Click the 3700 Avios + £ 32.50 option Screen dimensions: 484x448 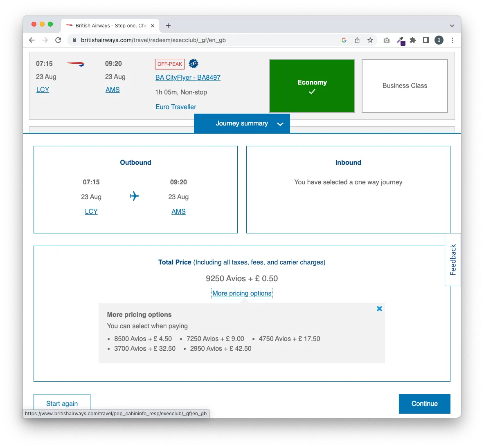(x=145, y=348)
